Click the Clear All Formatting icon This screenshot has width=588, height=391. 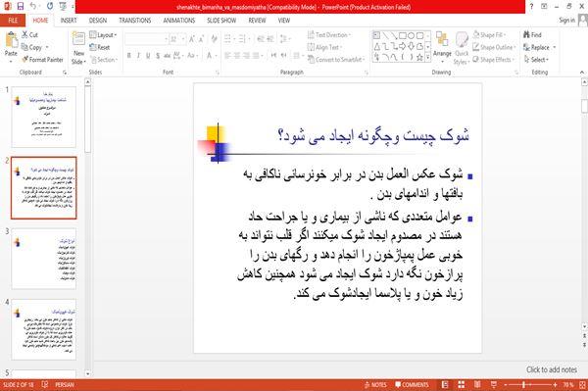(214, 38)
